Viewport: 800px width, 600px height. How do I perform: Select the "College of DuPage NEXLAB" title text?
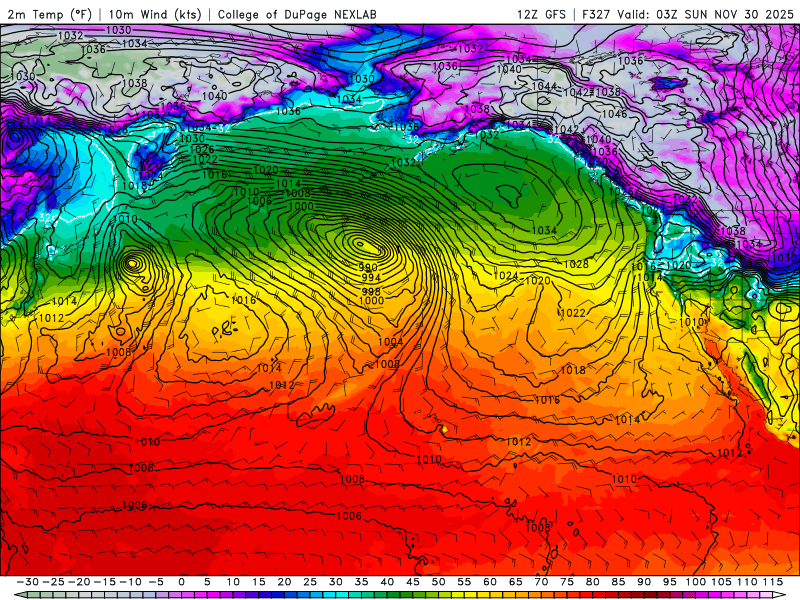coord(297,14)
